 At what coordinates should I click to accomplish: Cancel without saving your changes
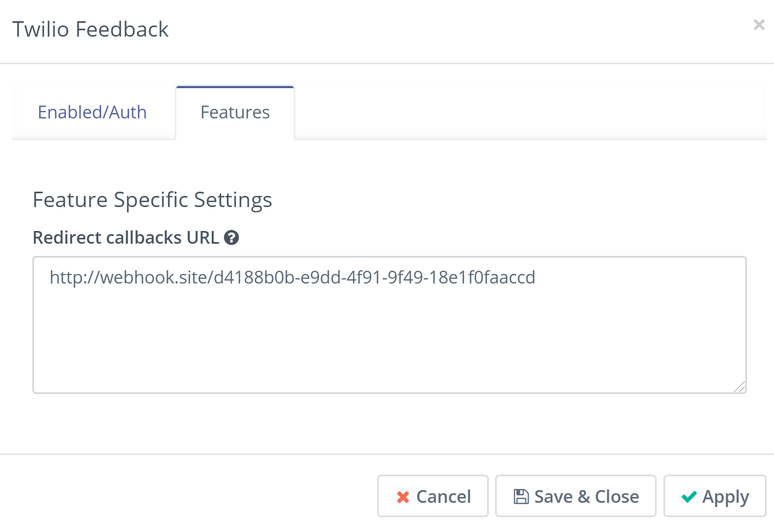pyautogui.click(x=432, y=496)
